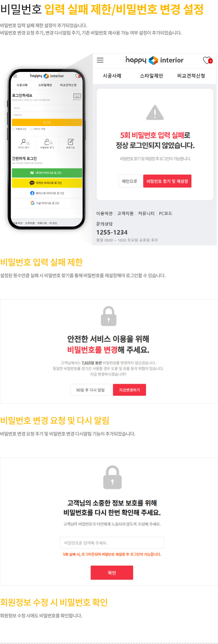Click the 회원가입 pencil icon
Image resolution: width=218 pixels, height=644 pixels.
click(70, 142)
